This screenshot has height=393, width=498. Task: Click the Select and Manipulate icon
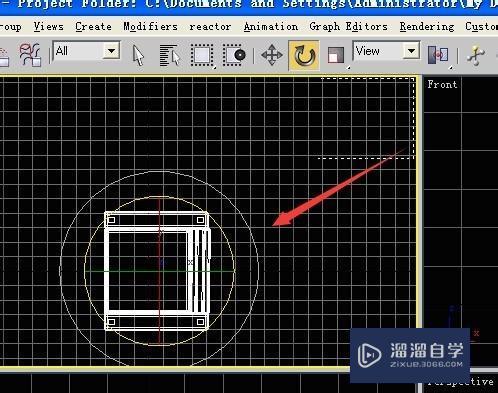coord(476,55)
